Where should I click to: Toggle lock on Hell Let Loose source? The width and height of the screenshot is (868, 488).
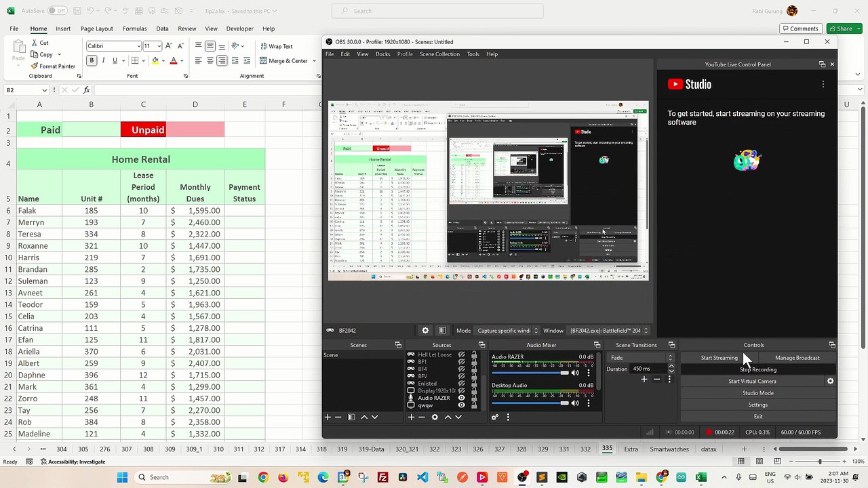[x=474, y=354]
